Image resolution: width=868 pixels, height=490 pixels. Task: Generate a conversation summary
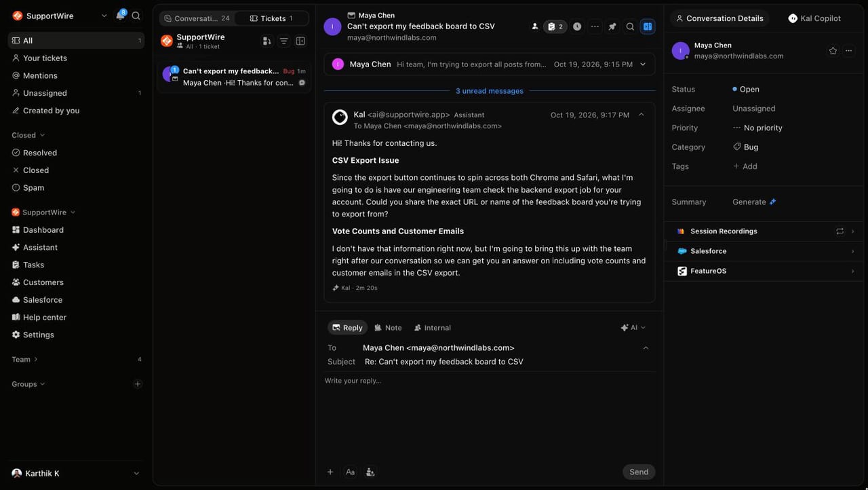click(x=754, y=202)
